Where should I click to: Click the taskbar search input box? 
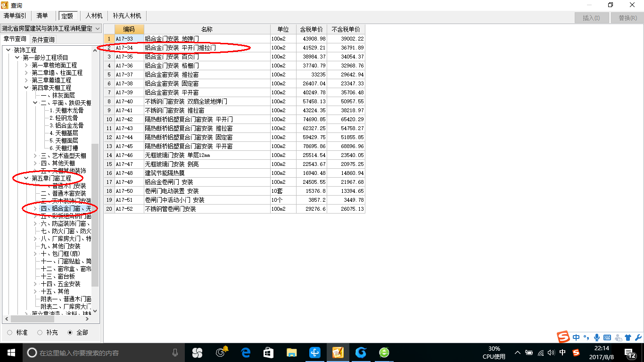click(x=104, y=353)
